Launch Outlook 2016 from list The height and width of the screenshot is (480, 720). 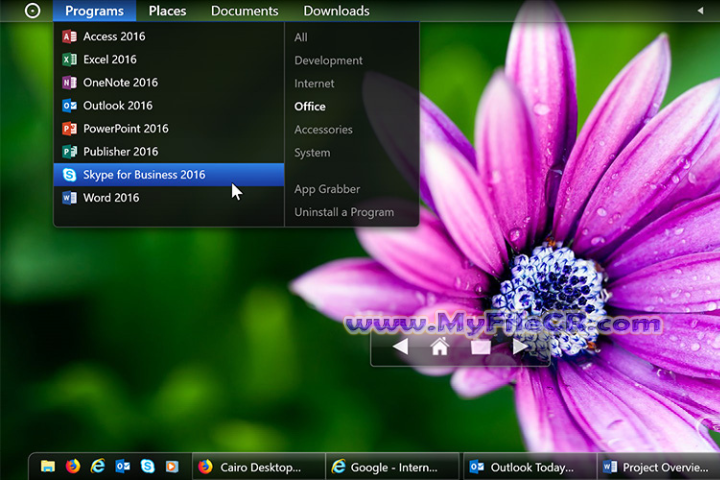[169, 105]
